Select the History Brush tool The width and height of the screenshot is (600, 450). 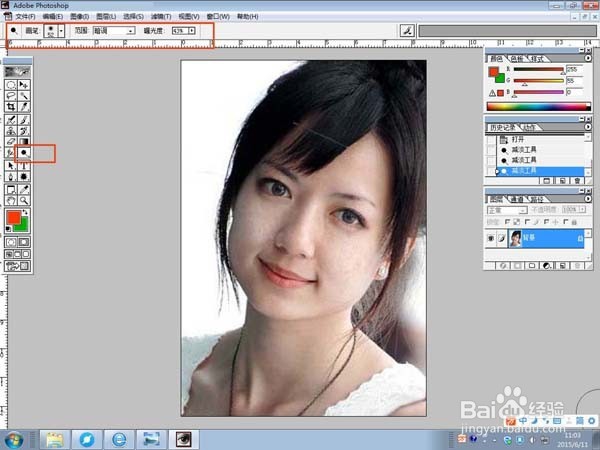click(x=24, y=131)
